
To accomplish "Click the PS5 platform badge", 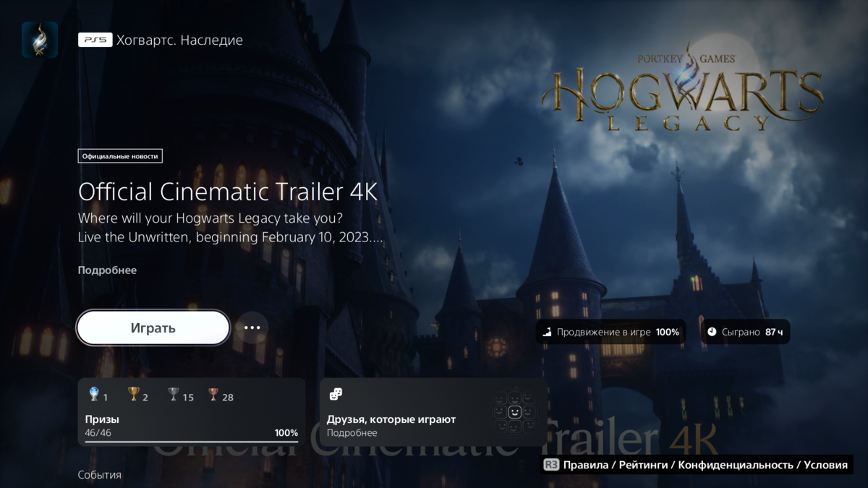I will (x=95, y=40).
